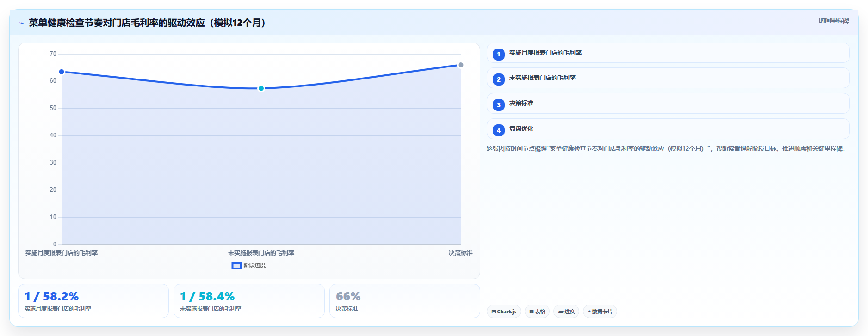The height and width of the screenshot is (336, 868).
Task: Click x-axis label 决策标准
Action: pyautogui.click(x=461, y=253)
